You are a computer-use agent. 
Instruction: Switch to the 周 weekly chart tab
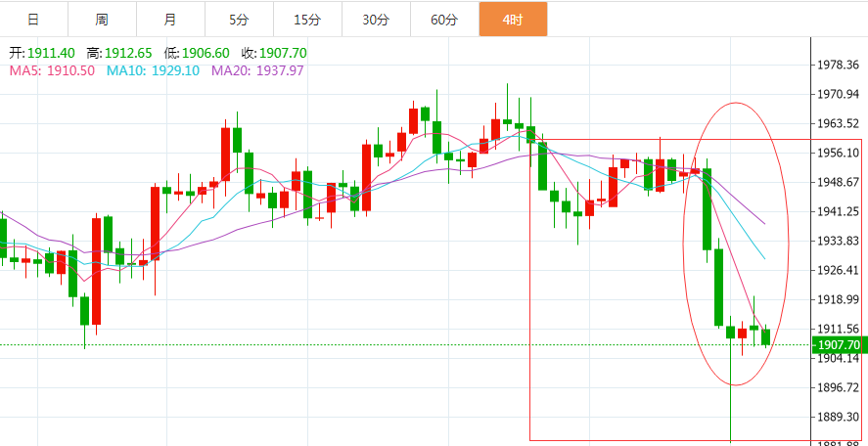point(102,20)
